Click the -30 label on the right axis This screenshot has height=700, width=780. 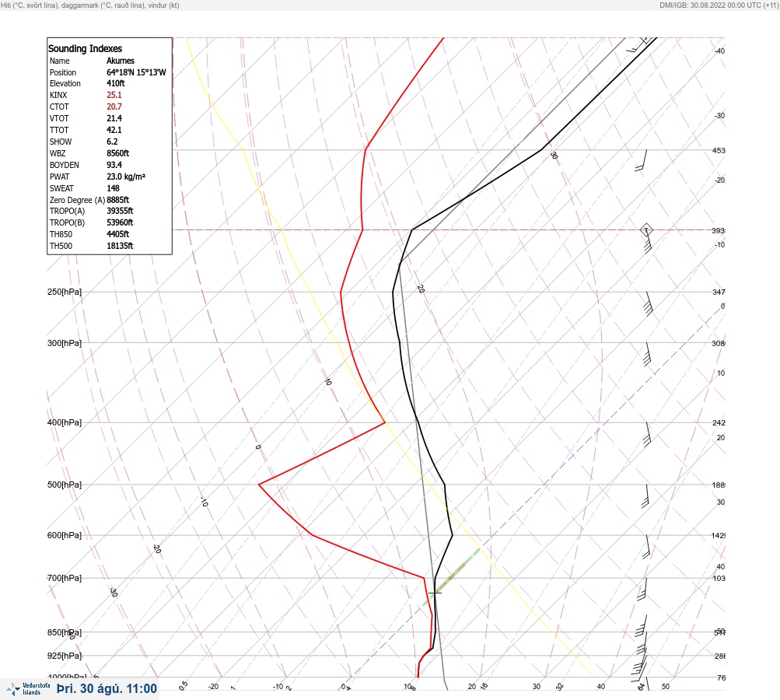point(719,115)
